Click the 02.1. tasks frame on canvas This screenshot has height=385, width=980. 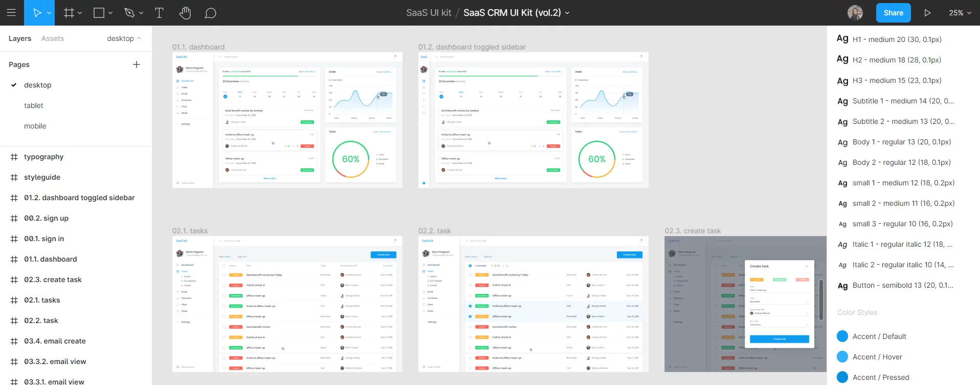click(287, 304)
